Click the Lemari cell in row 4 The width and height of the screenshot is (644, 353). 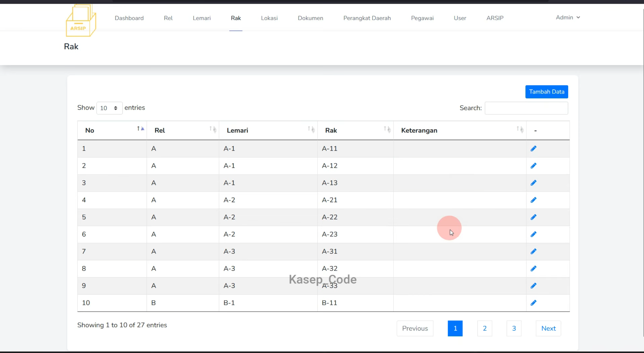(268, 200)
